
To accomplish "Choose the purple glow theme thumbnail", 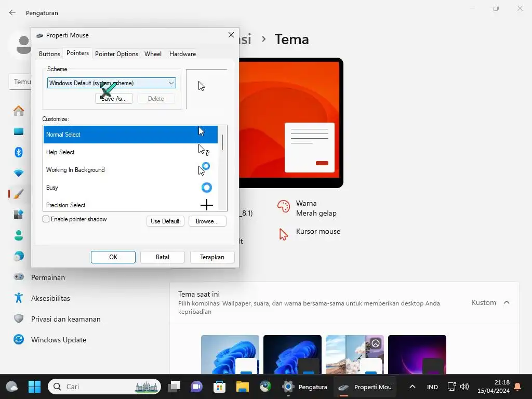I will pos(417,354).
